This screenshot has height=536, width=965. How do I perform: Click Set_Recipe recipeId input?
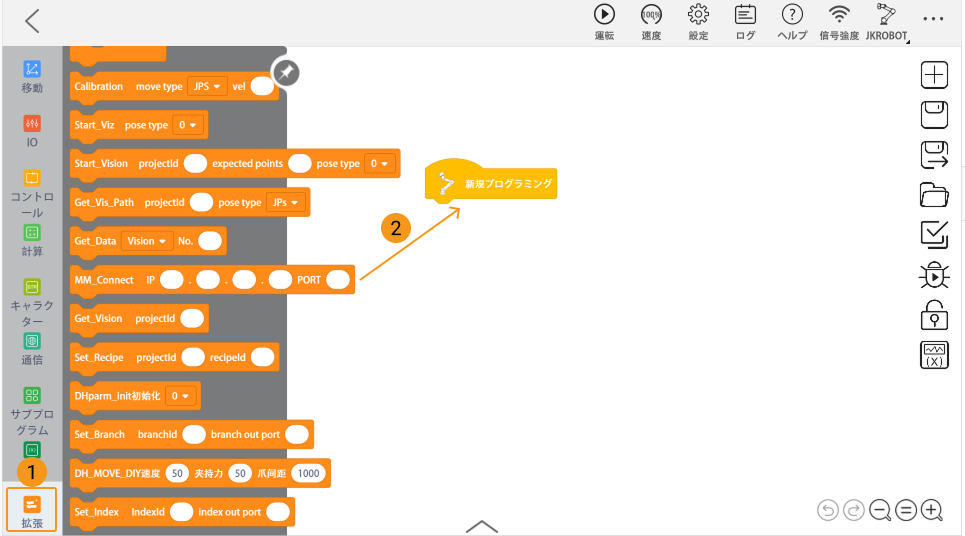tap(263, 357)
